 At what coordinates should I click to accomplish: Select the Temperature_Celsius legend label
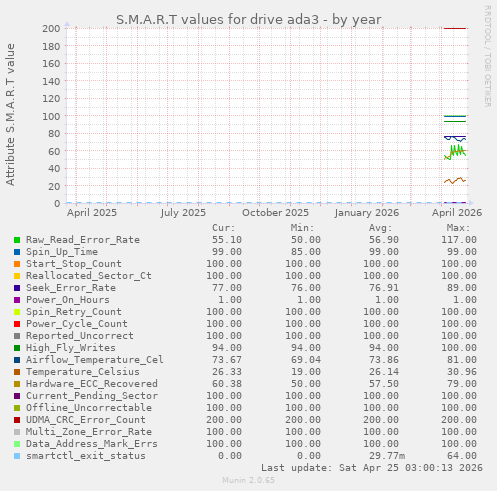[83, 372]
